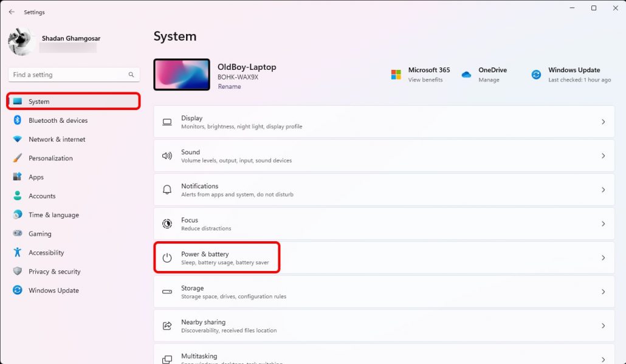Click the Windows Update sync icon in header
The image size is (626, 364).
click(x=536, y=75)
